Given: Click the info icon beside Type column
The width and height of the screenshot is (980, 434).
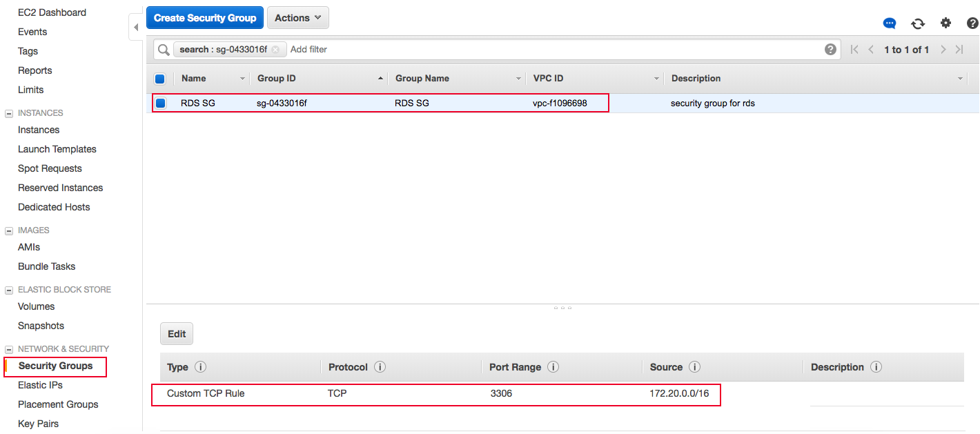Looking at the screenshot, I should [200, 366].
